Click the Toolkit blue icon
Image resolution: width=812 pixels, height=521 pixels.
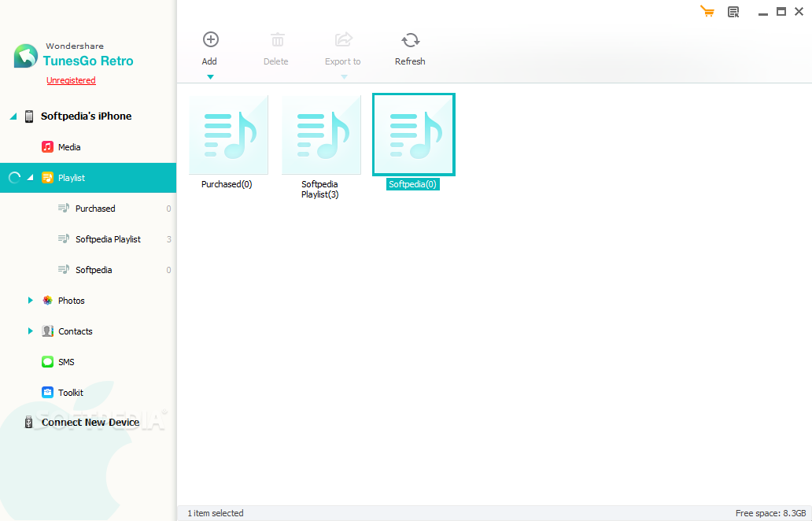[x=48, y=392]
